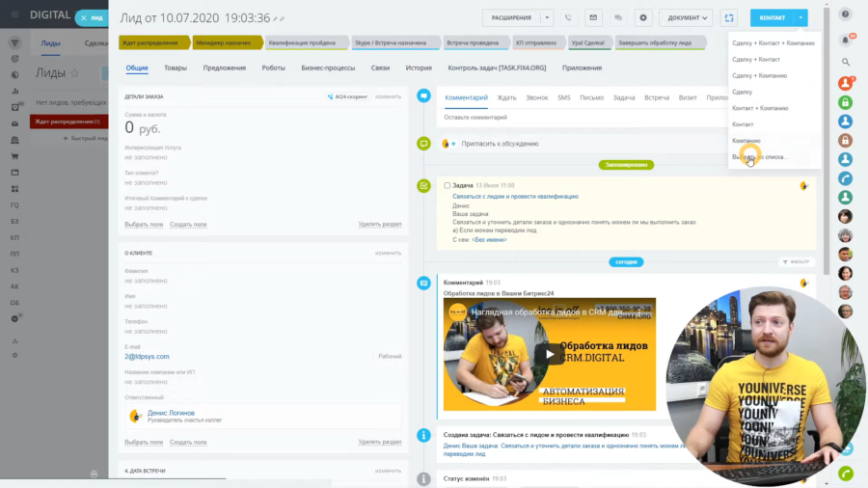The image size is (868, 488).
Task: Edit lead title with pencil icon
Action: click(276, 19)
